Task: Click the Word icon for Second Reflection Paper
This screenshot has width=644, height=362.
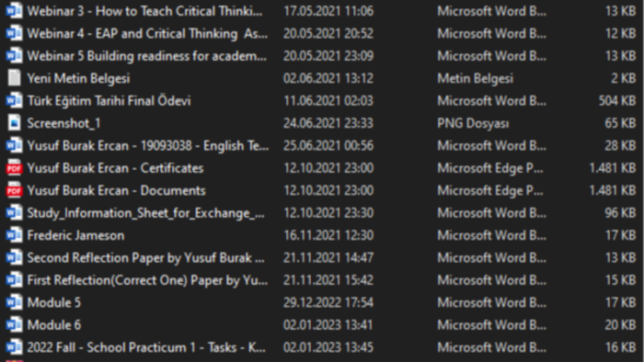Action: [x=14, y=258]
